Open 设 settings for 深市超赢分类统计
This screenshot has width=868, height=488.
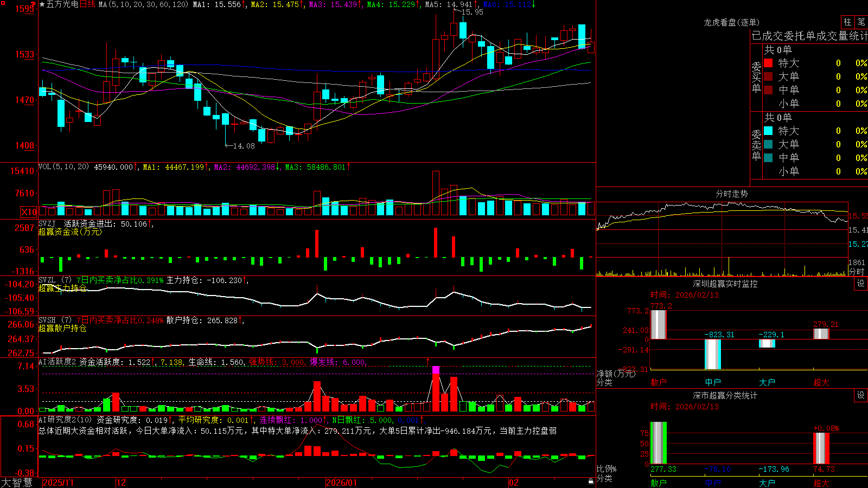click(x=861, y=395)
